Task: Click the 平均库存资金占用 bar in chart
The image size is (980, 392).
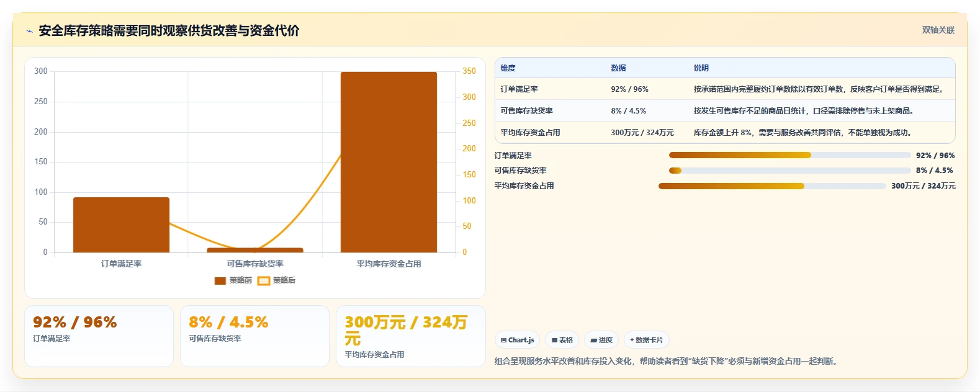Action: point(389,162)
